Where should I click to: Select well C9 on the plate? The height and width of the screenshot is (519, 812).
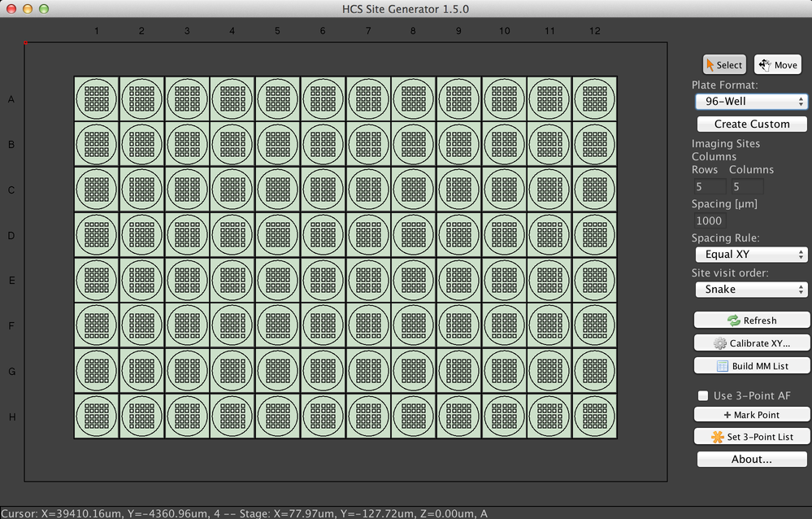coord(458,190)
